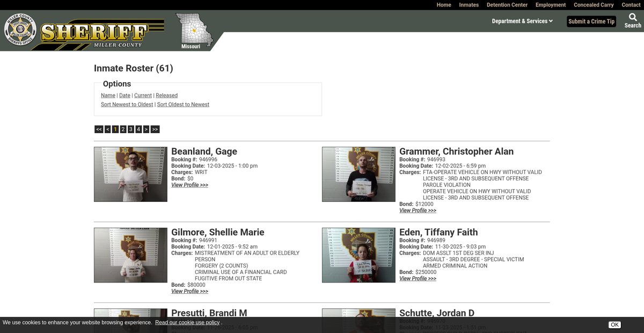
Task: Expand Department & Services dropdown
Action: [x=522, y=21]
